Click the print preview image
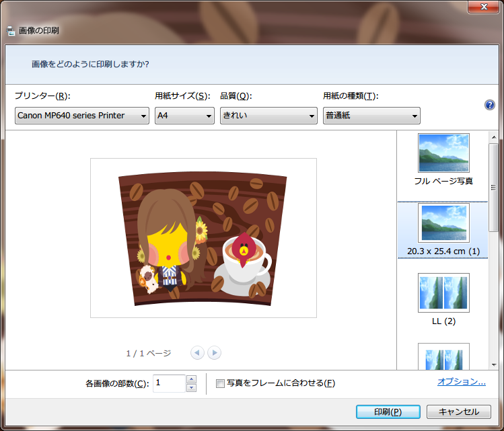This screenshot has width=504, height=431. pyautogui.click(x=203, y=238)
